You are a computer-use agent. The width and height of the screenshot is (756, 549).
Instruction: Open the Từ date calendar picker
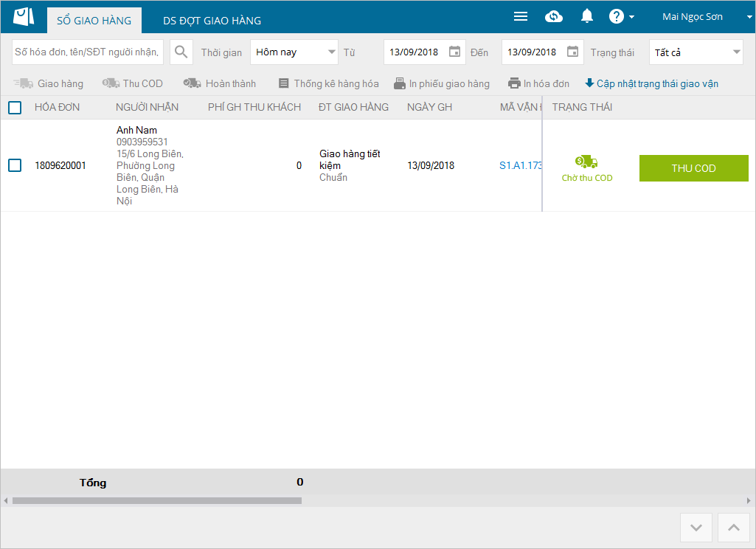click(x=454, y=52)
